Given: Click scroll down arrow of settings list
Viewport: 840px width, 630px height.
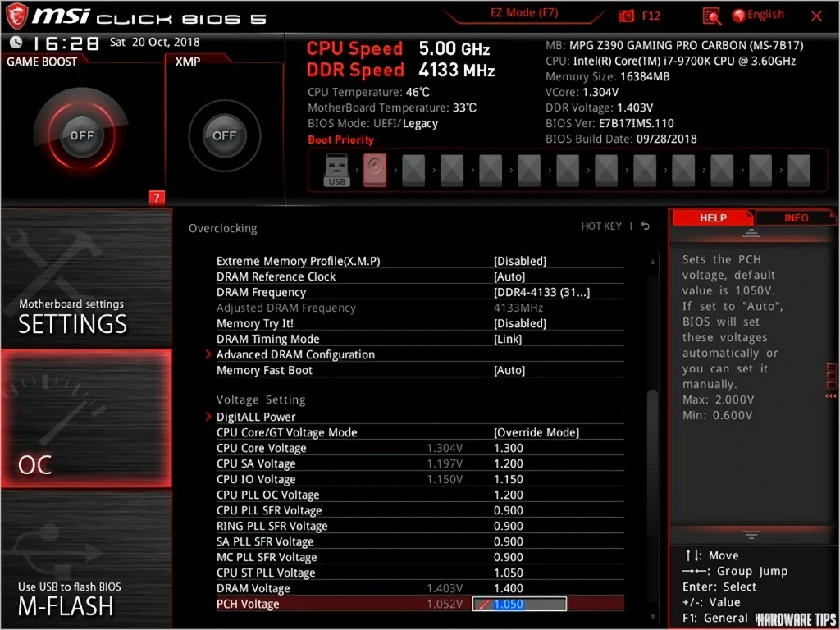Looking at the screenshot, I should (x=652, y=617).
